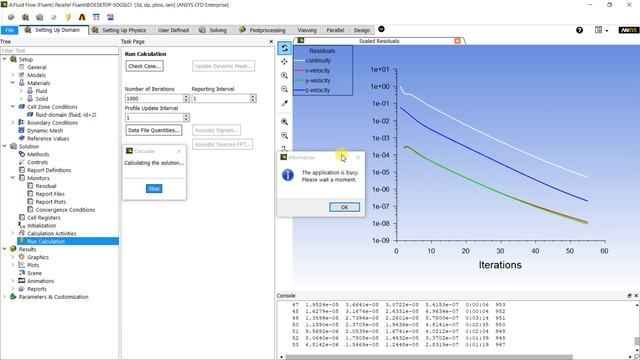Click the Check Case button
This screenshot has height=360, width=640.
[x=144, y=66]
